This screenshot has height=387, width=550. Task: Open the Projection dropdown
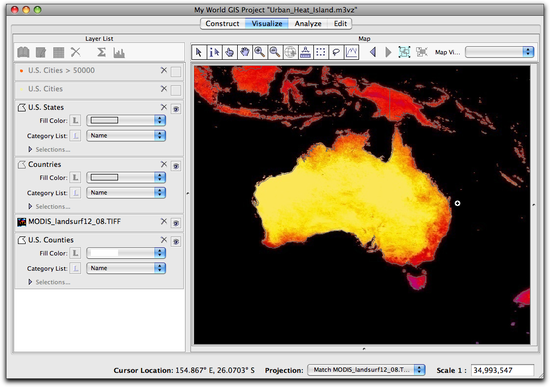click(366, 370)
